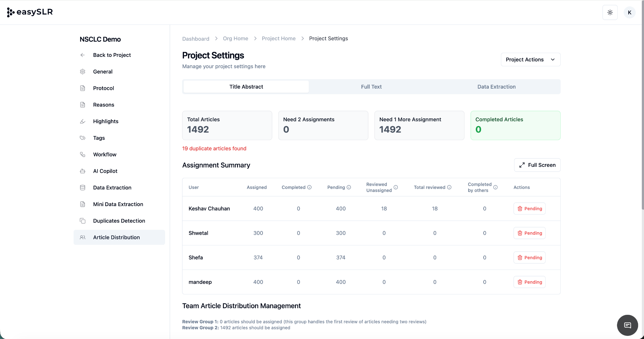Select the Title Abstract tab
This screenshot has width=644, height=339.
246,87
